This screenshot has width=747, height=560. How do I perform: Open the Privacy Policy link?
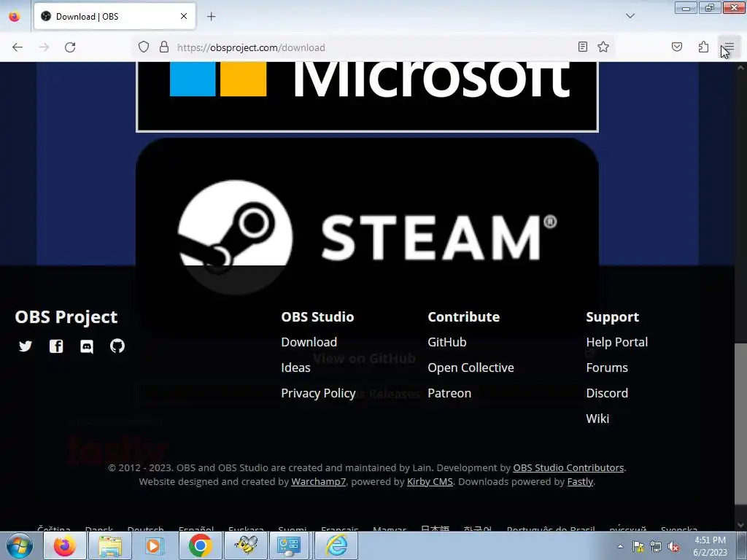tap(318, 393)
